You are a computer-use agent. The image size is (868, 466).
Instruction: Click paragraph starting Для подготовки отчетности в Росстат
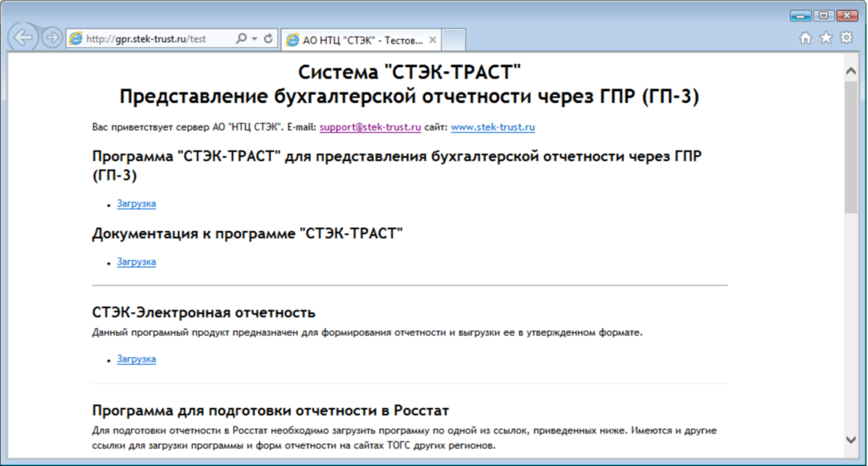pos(404,438)
